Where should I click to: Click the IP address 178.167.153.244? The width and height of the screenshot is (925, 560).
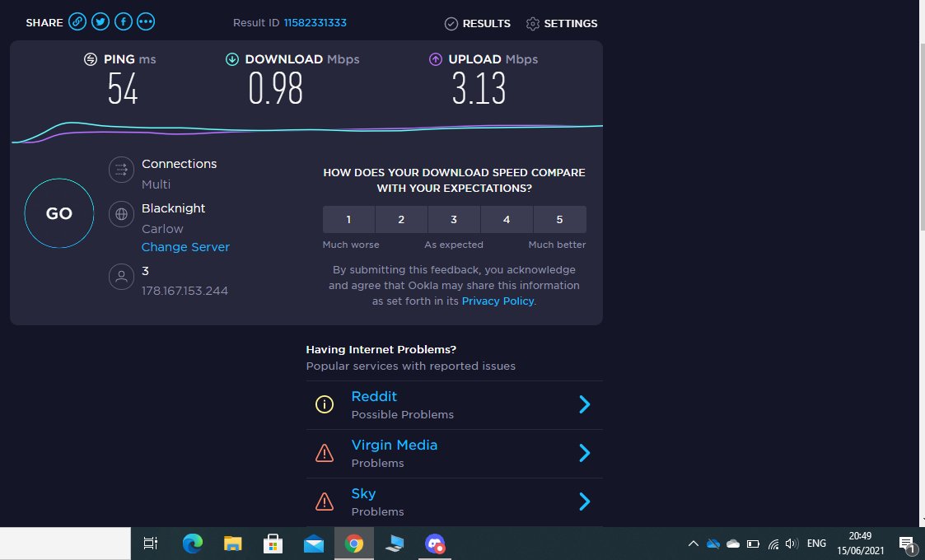pyautogui.click(x=185, y=291)
